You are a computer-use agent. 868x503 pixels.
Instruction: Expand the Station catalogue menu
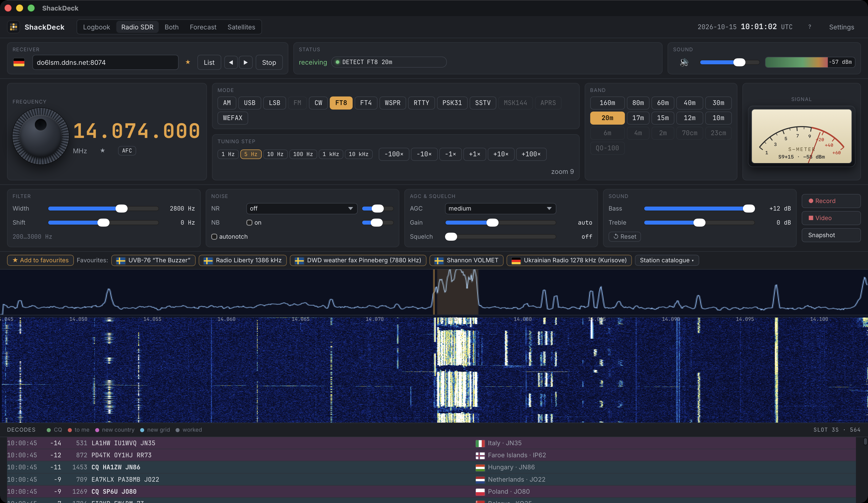click(x=667, y=260)
